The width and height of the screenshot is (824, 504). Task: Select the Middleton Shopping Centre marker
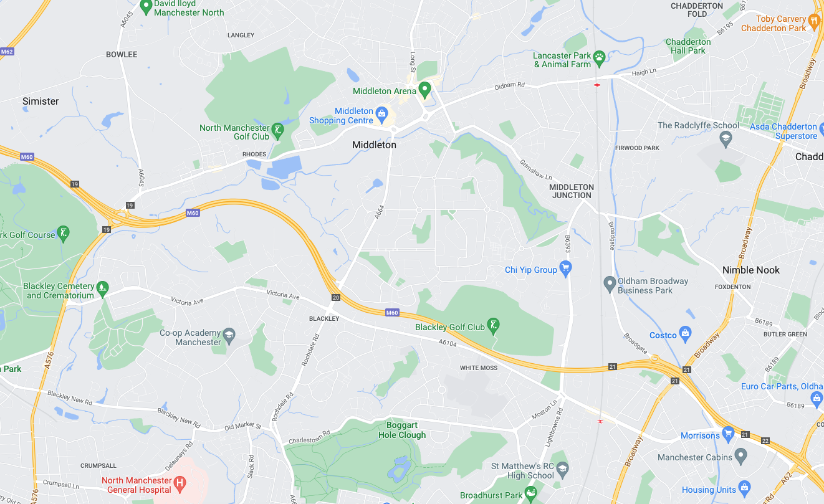point(382,115)
